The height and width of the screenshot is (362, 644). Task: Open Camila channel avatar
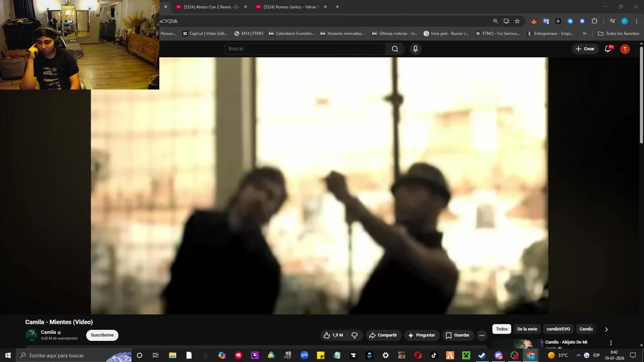(x=32, y=335)
